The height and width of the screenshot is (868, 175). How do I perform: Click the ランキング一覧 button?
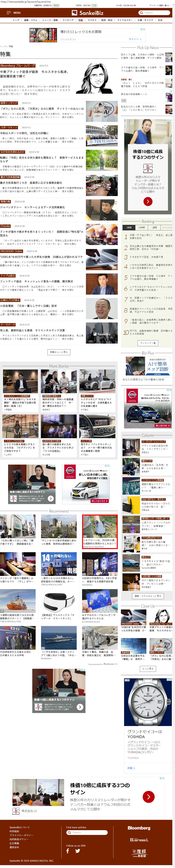click(x=148, y=343)
